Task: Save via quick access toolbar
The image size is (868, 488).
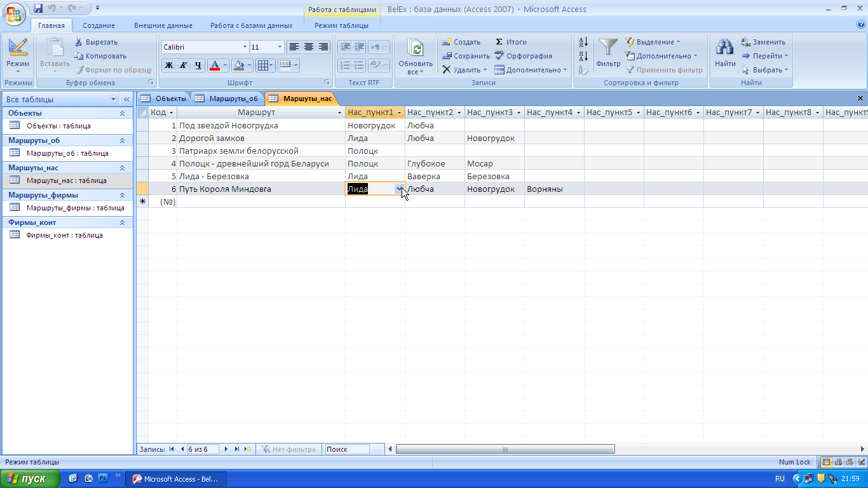Action: (38, 9)
